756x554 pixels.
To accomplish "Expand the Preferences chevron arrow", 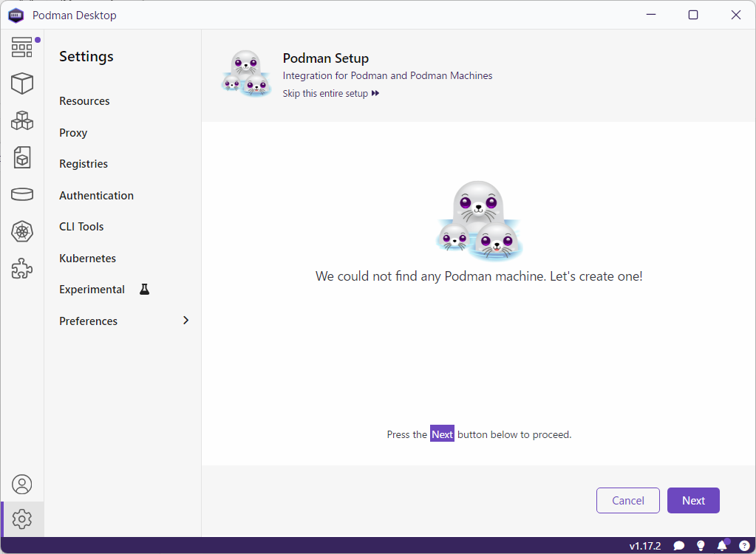I will [x=185, y=321].
